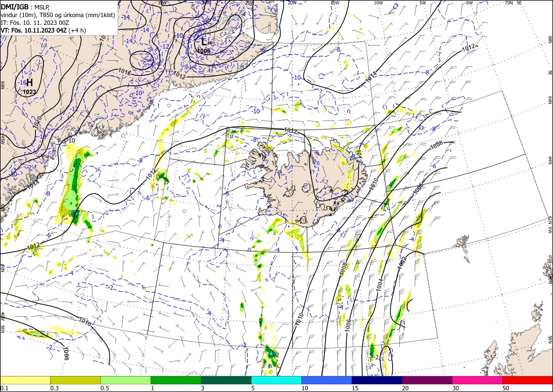Click the blue 10–15 legend swatch
Screen dimensions: 553x392
pyautogui.click(x=327, y=380)
